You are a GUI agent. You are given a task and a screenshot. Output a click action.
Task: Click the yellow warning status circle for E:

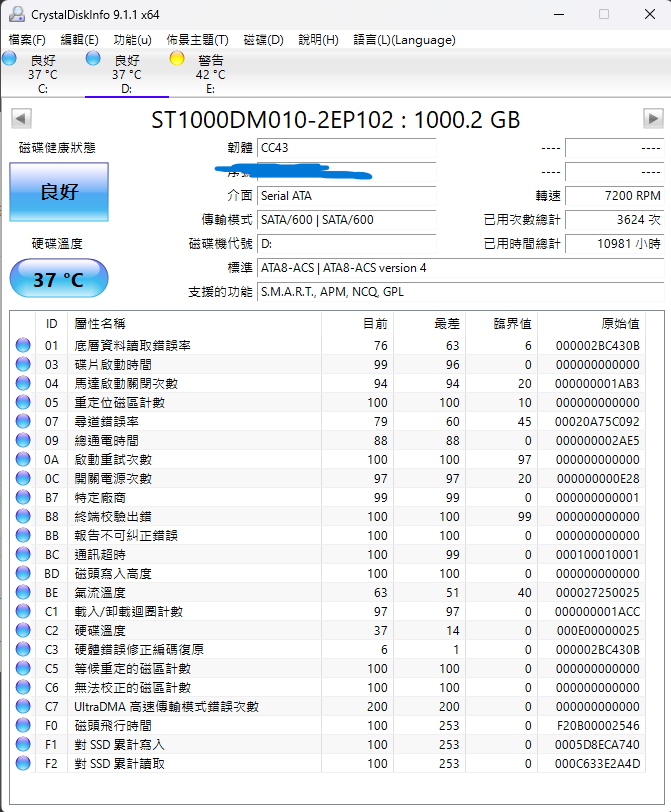(x=177, y=59)
